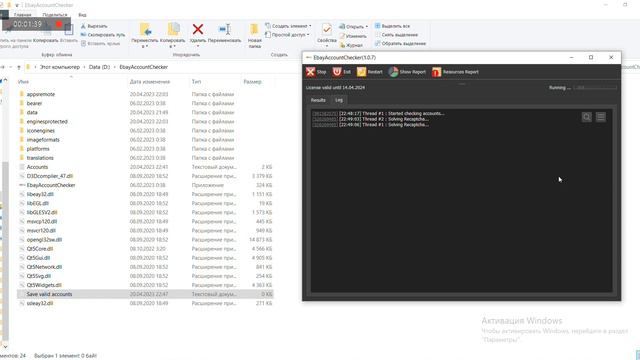Screen dimensions: 640x360
Task: Open the Resources Report icon
Action: (x=436, y=72)
